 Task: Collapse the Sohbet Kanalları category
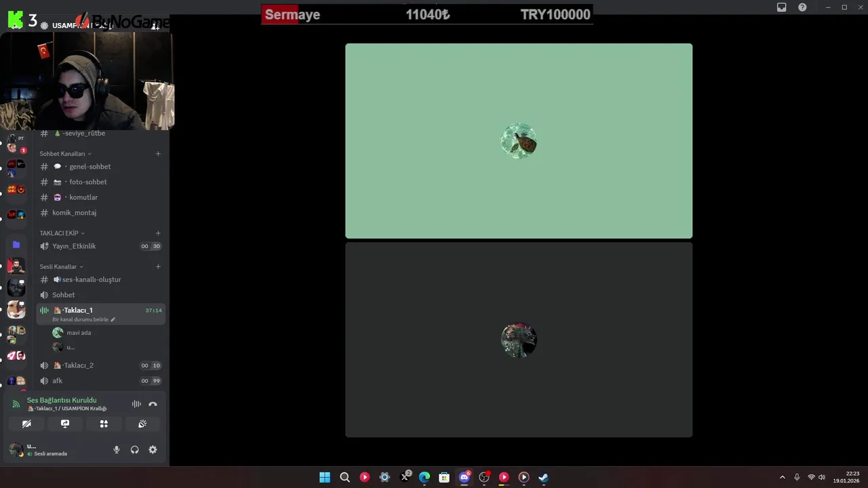(65, 154)
